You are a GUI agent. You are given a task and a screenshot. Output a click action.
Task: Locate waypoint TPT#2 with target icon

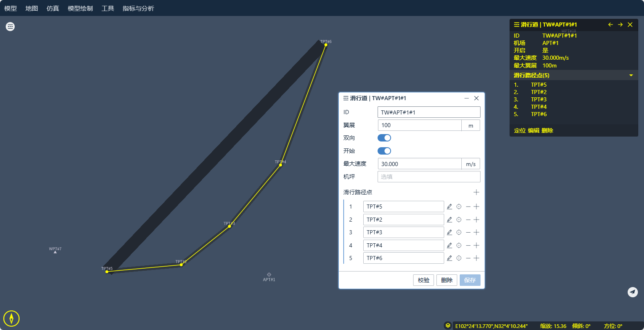(459, 220)
